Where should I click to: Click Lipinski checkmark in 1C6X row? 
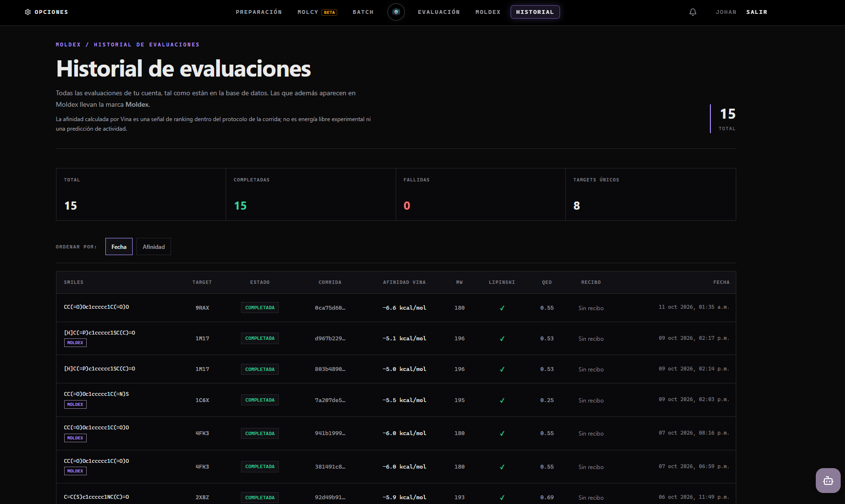pos(502,401)
